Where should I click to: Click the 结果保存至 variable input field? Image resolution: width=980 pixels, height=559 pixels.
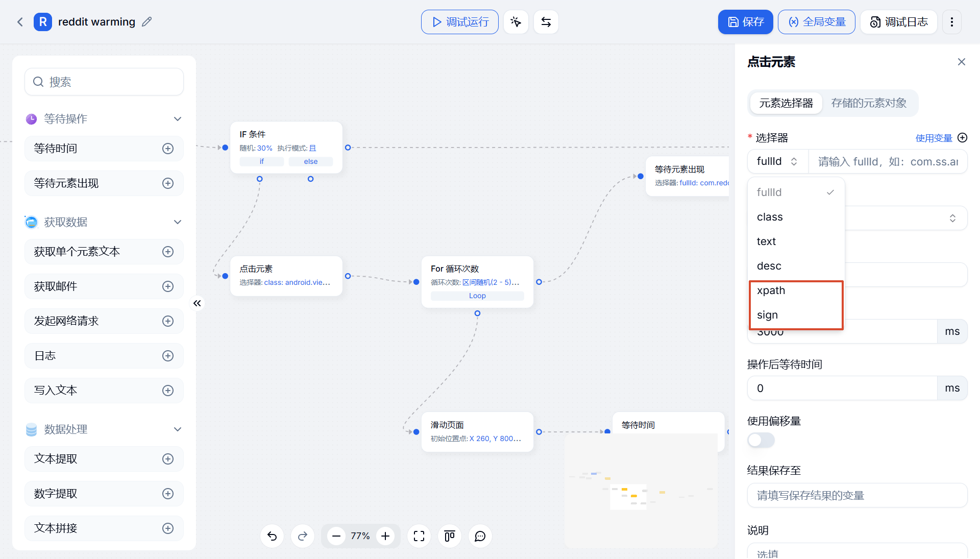(x=857, y=495)
